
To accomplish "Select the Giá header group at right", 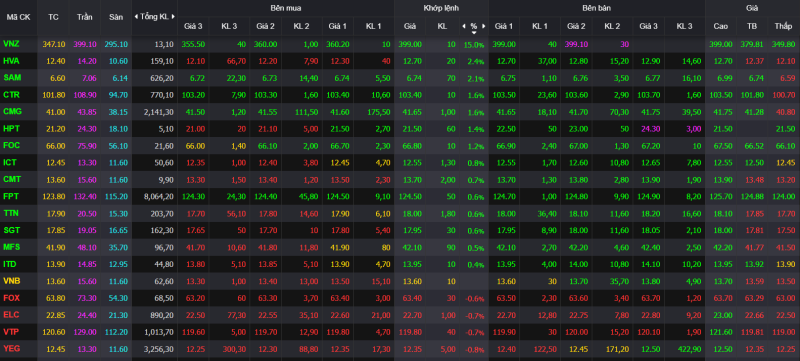I will click(x=752, y=8).
